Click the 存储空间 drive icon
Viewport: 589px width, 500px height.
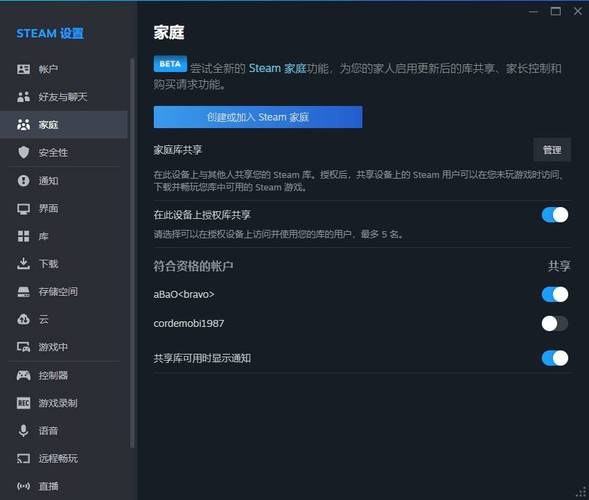pyautogui.click(x=23, y=292)
